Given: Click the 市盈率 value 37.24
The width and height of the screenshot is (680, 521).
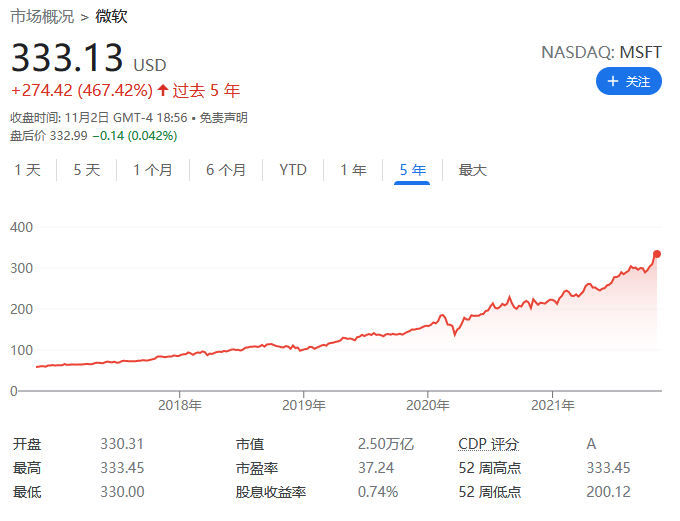Looking at the screenshot, I should click(376, 468).
